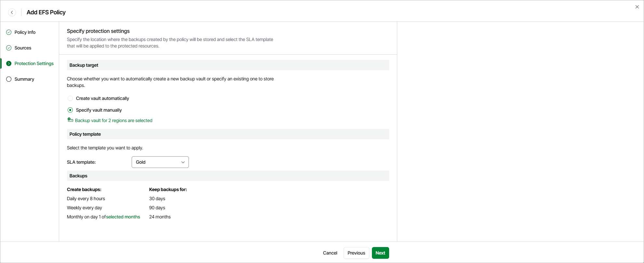Click the Policy Info completed checkmark icon
644x263 pixels.
click(x=9, y=32)
